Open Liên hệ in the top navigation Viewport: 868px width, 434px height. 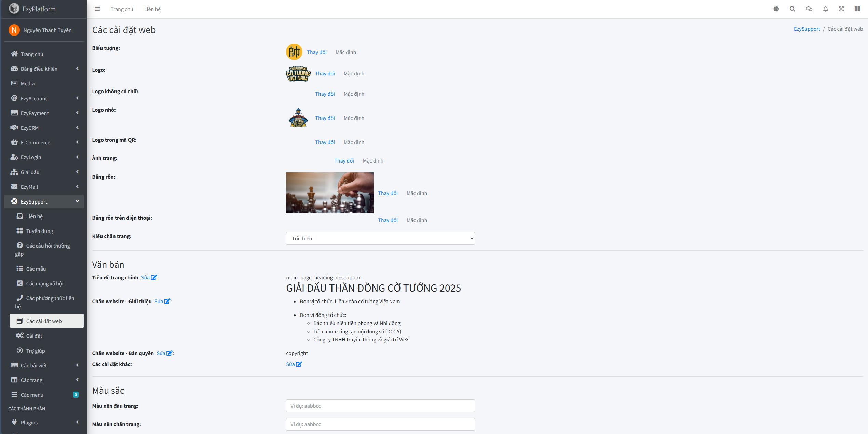[152, 9]
